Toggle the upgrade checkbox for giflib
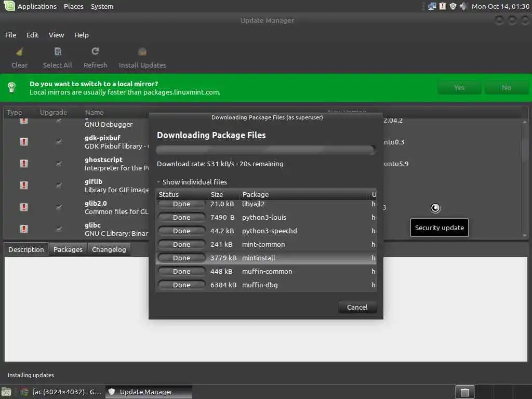Image resolution: width=532 pixels, height=399 pixels. 59,185
